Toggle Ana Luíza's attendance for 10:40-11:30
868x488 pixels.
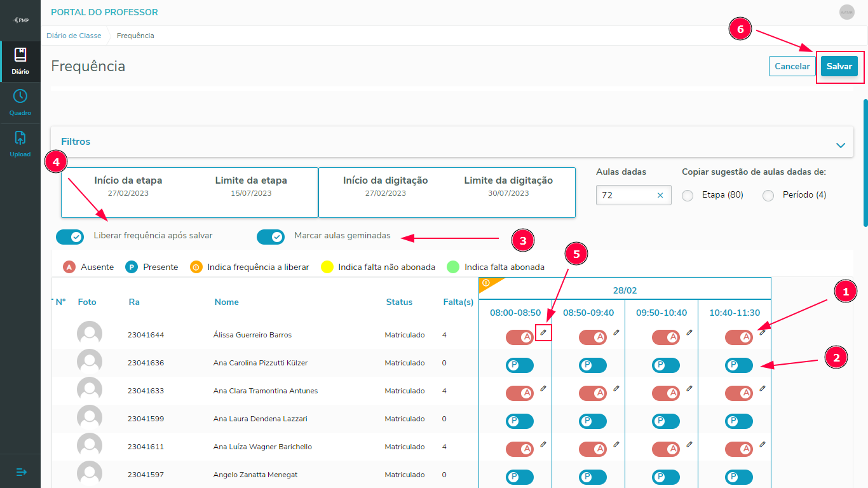(x=739, y=449)
